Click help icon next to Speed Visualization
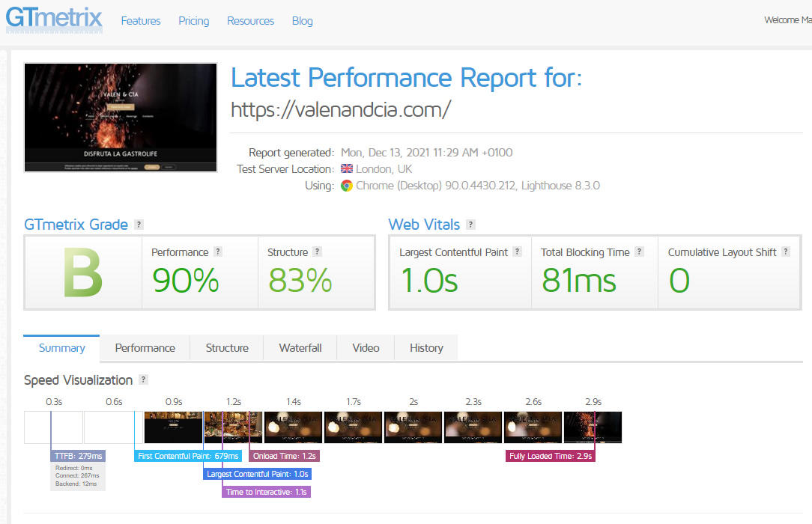Image resolution: width=812 pixels, height=524 pixels. tap(143, 380)
